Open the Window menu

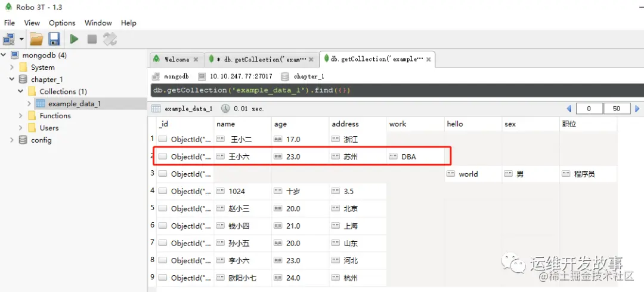(98, 23)
